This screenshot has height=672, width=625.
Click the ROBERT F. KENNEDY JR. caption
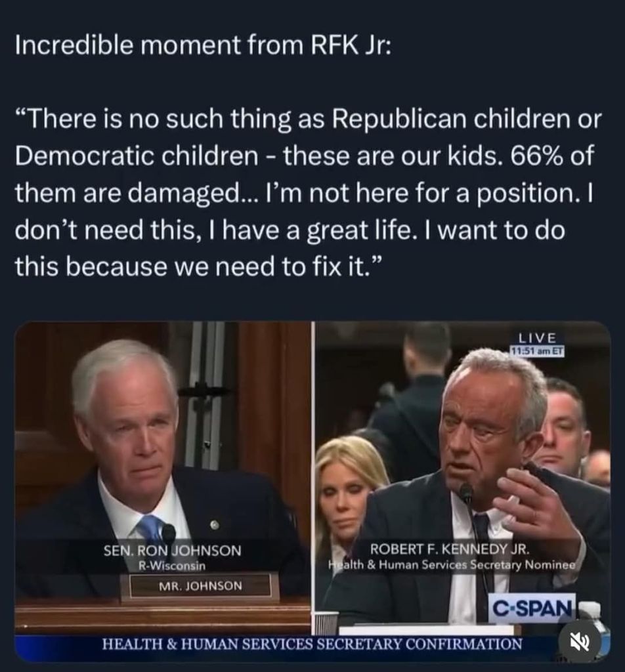pos(450,549)
